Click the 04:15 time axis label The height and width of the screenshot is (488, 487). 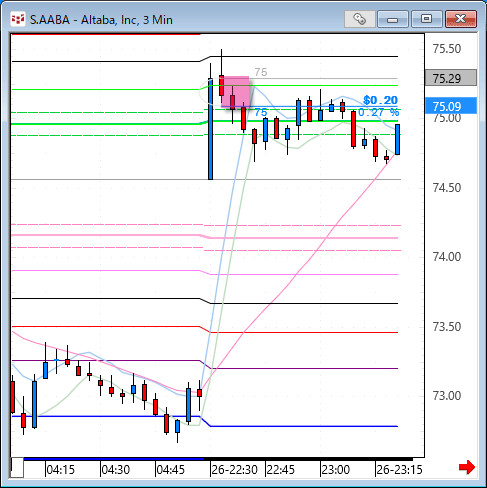60,470
